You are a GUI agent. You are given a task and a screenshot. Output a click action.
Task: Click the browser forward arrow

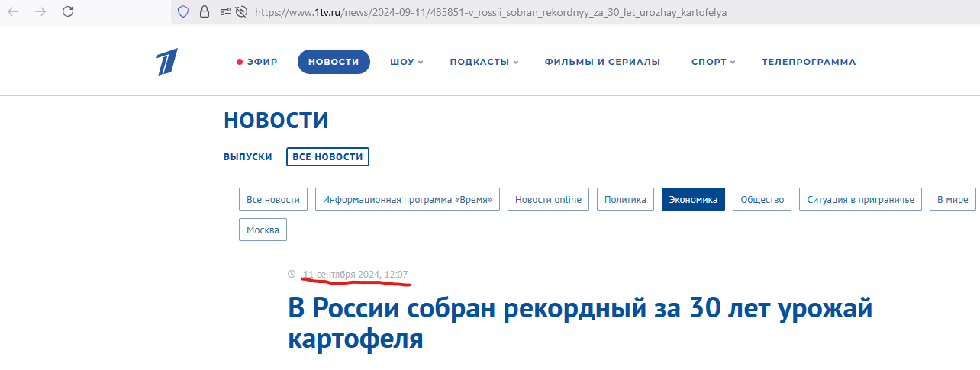click(x=40, y=11)
